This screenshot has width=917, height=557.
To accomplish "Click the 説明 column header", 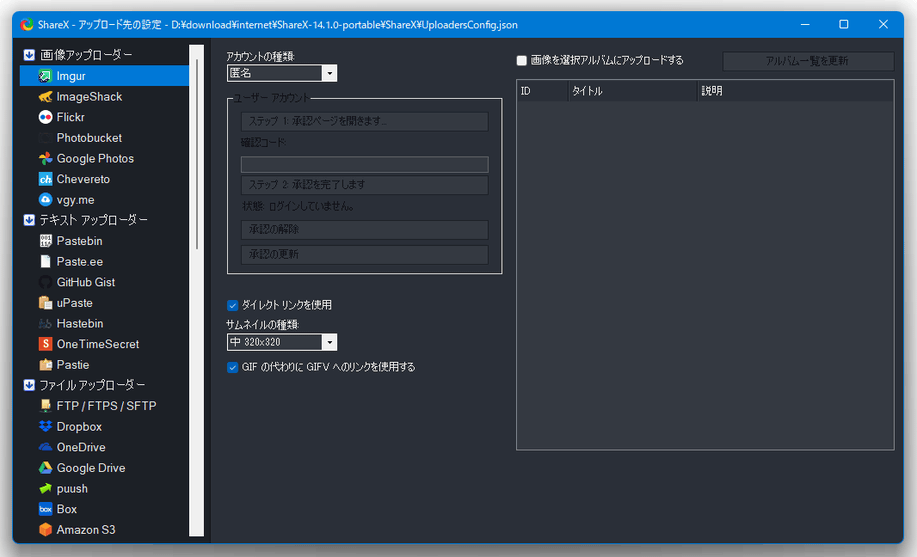I will coord(795,91).
